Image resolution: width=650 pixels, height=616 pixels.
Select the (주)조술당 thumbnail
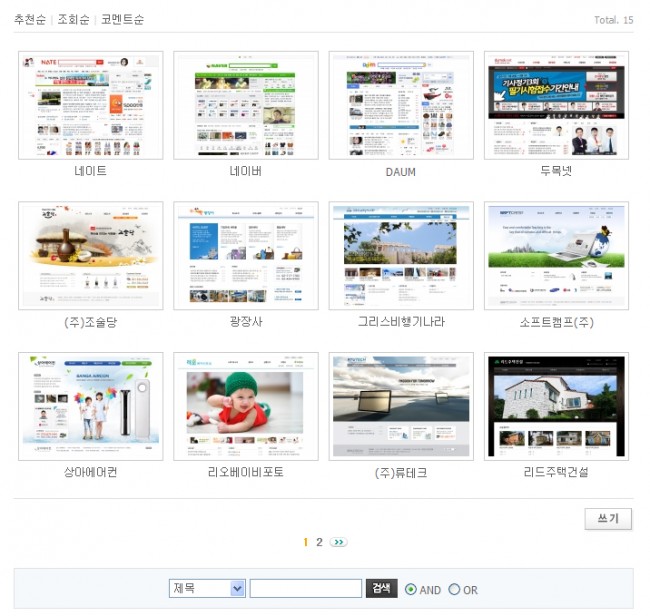coord(90,256)
